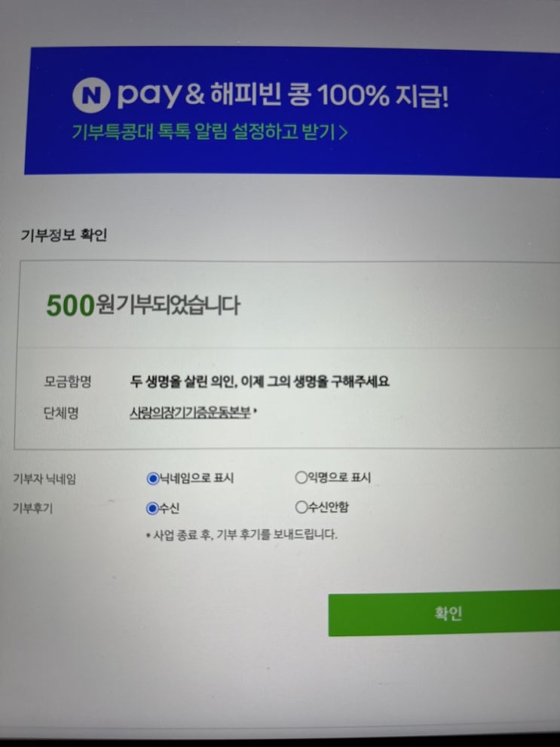560x747 pixels.
Task: Click the 사업 종료 후 기부 후기 note
Action: (241, 534)
